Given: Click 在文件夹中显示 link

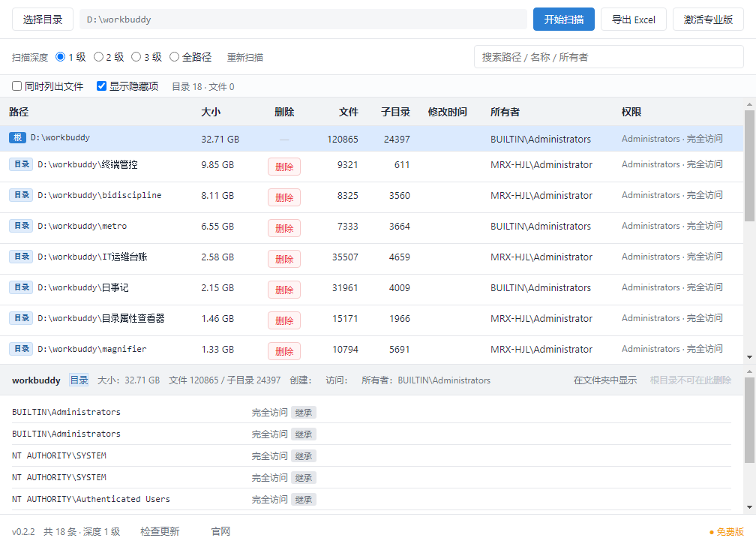Looking at the screenshot, I should [605, 380].
